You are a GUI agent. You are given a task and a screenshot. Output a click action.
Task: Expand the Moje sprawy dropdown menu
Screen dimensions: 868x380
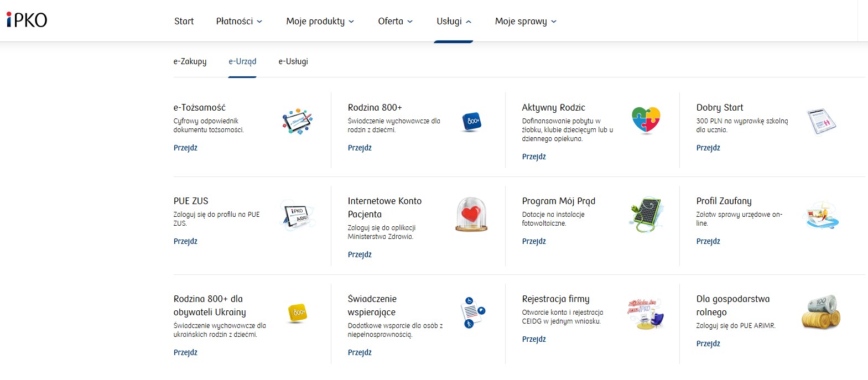[526, 21]
